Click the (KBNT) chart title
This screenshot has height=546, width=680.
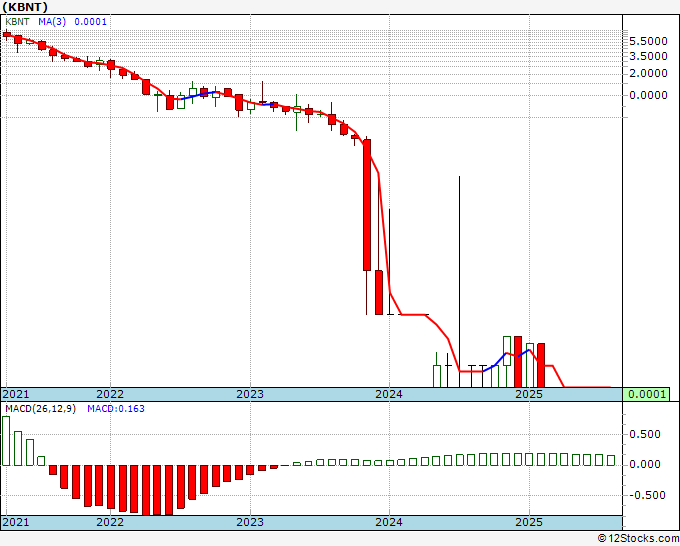pyautogui.click(x=25, y=7)
